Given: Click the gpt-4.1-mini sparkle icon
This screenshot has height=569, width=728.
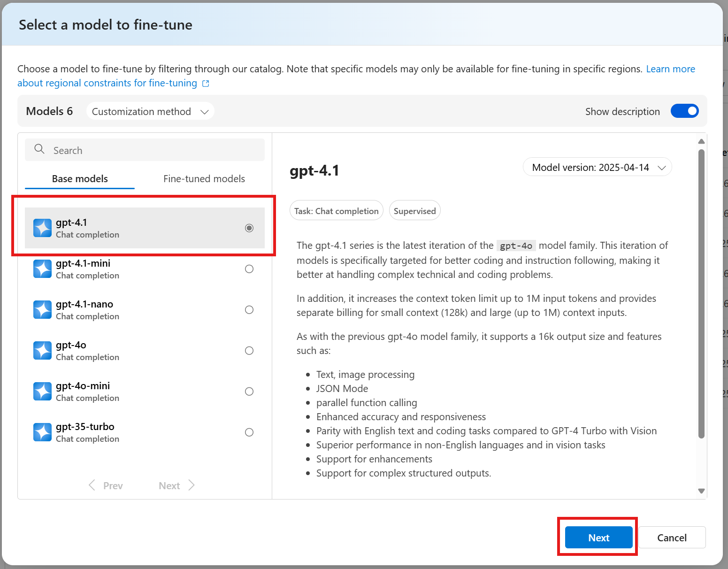Looking at the screenshot, I should (42, 269).
